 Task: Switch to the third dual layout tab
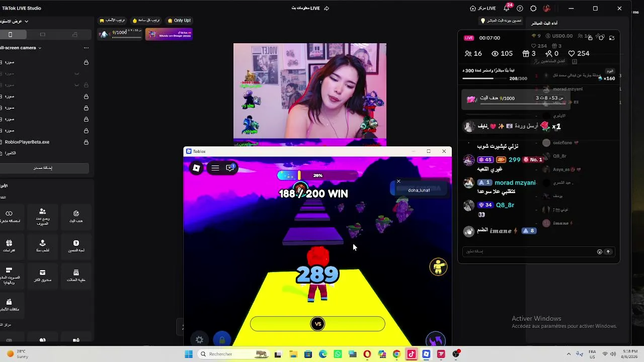[x=74, y=35]
